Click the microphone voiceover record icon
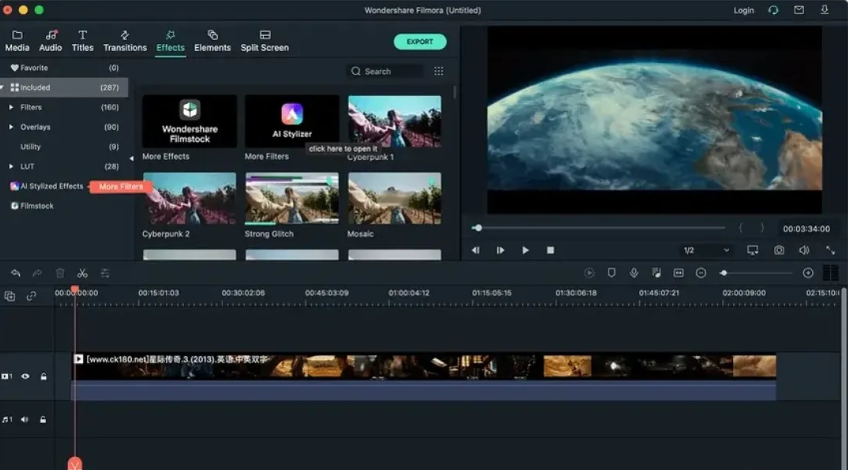The width and height of the screenshot is (848, 470). pyautogui.click(x=634, y=273)
